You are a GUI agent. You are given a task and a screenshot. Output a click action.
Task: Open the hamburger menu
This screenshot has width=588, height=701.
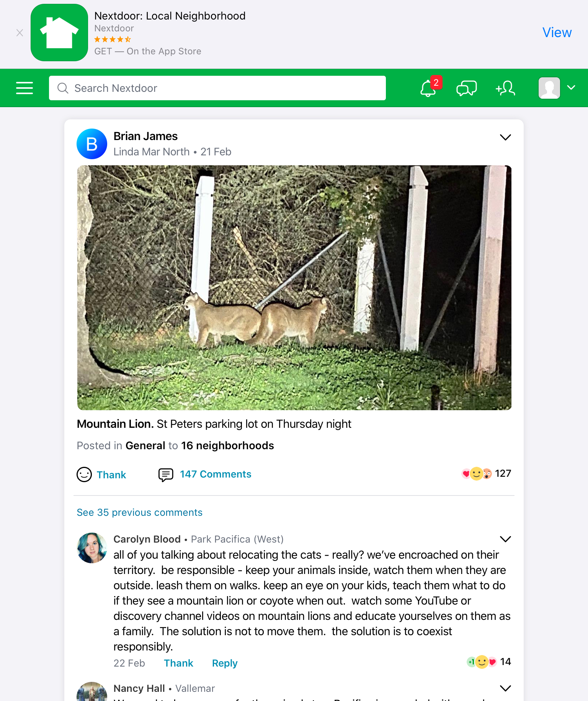24,88
